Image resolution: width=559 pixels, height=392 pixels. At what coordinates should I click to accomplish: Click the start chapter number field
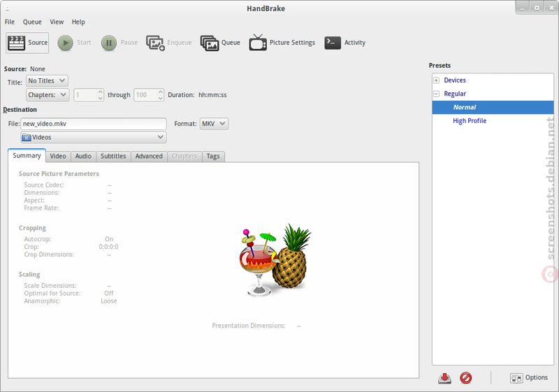85,95
